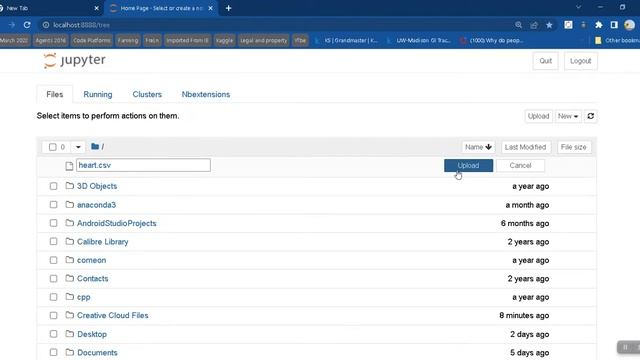Toggle the browser side panel icon
Image resolution: width=640 pixels, height=360 pixels.
pyautogui.click(x=614, y=25)
